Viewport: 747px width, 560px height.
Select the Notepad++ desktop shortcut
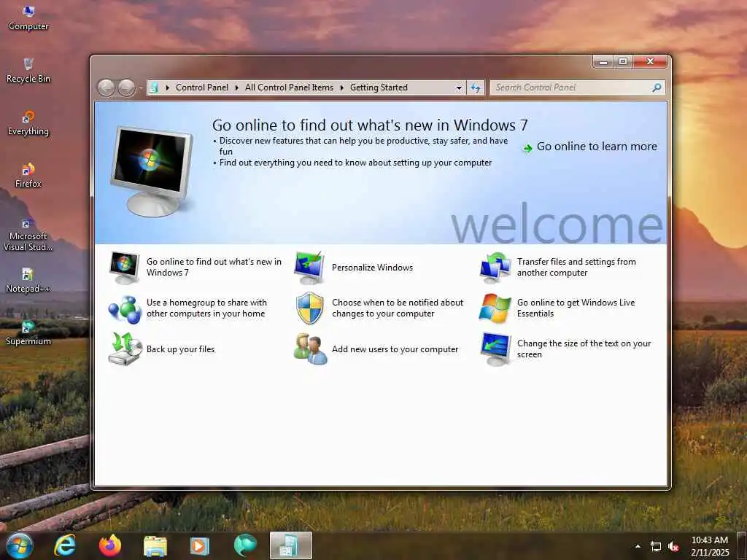click(28, 280)
